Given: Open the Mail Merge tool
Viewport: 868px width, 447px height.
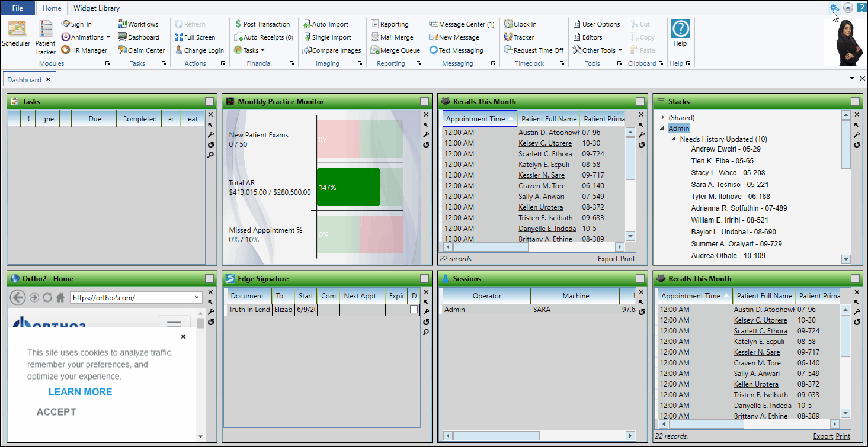Looking at the screenshot, I should point(392,37).
